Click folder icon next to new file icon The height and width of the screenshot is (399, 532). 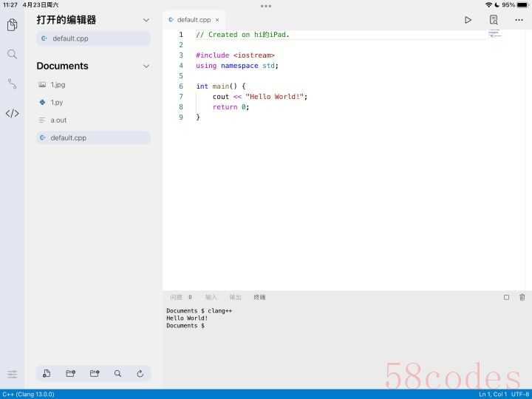point(70,374)
